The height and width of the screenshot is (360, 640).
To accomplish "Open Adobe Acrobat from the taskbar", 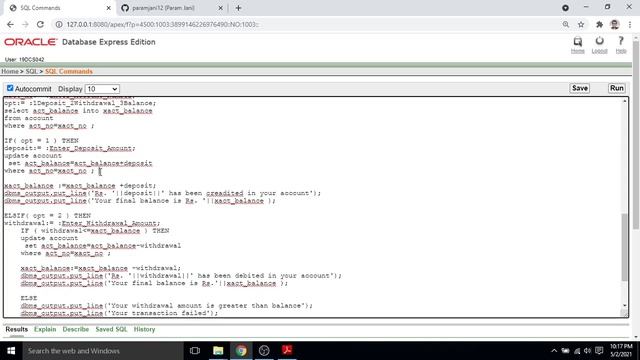I will point(287,351).
